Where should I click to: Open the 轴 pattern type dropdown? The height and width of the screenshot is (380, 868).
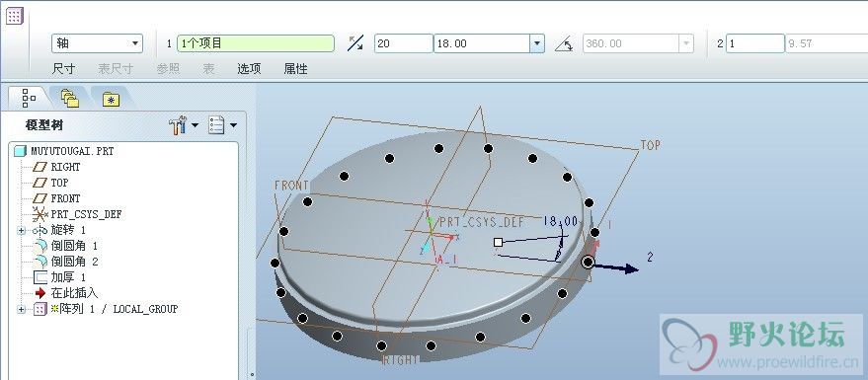coord(97,43)
